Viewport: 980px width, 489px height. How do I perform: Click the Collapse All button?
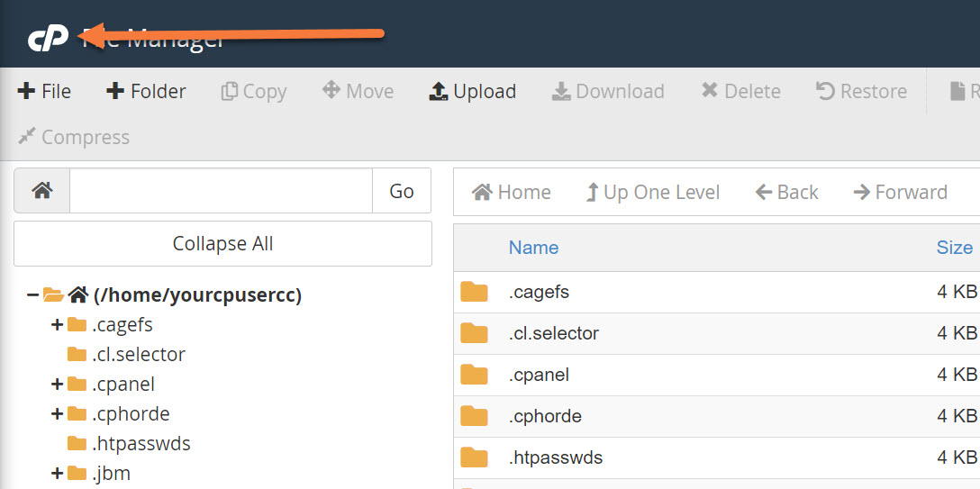pyautogui.click(x=222, y=244)
